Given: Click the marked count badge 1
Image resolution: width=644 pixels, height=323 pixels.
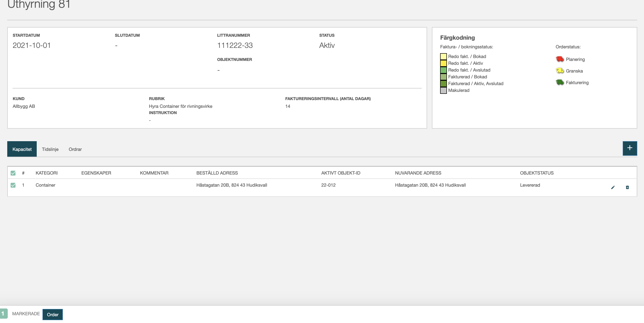Looking at the screenshot, I should [3, 314].
